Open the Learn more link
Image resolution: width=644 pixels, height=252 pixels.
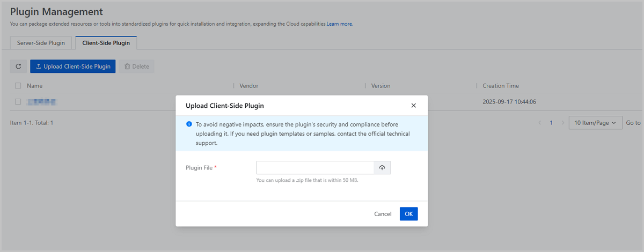click(x=340, y=24)
